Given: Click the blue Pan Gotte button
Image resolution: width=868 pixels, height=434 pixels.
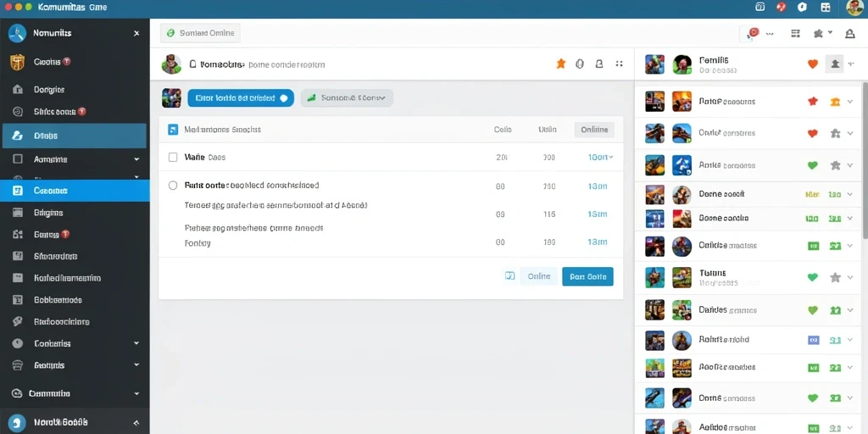Looking at the screenshot, I should click(587, 276).
